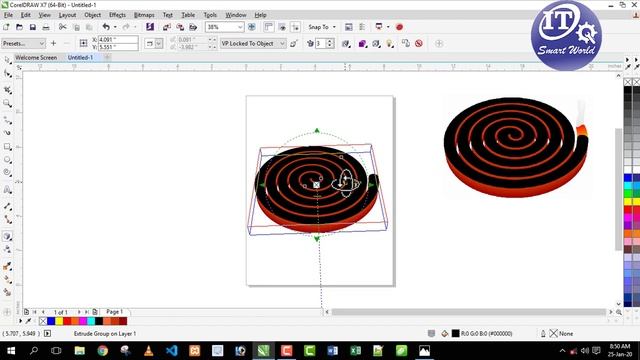The width and height of the screenshot is (640, 360).
Task: Save the document with the floppy disk icon
Action: 33,27
